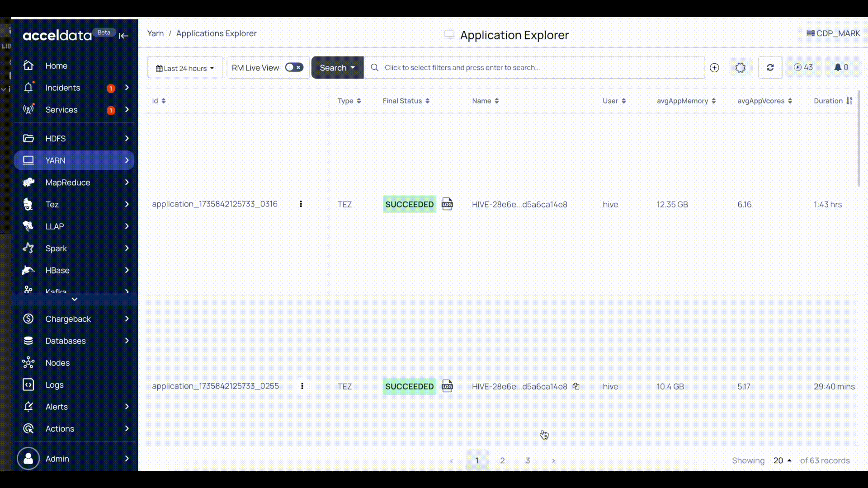Open log icon for application_1735842125733_0316
The width and height of the screenshot is (868, 488).
(447, 204)
